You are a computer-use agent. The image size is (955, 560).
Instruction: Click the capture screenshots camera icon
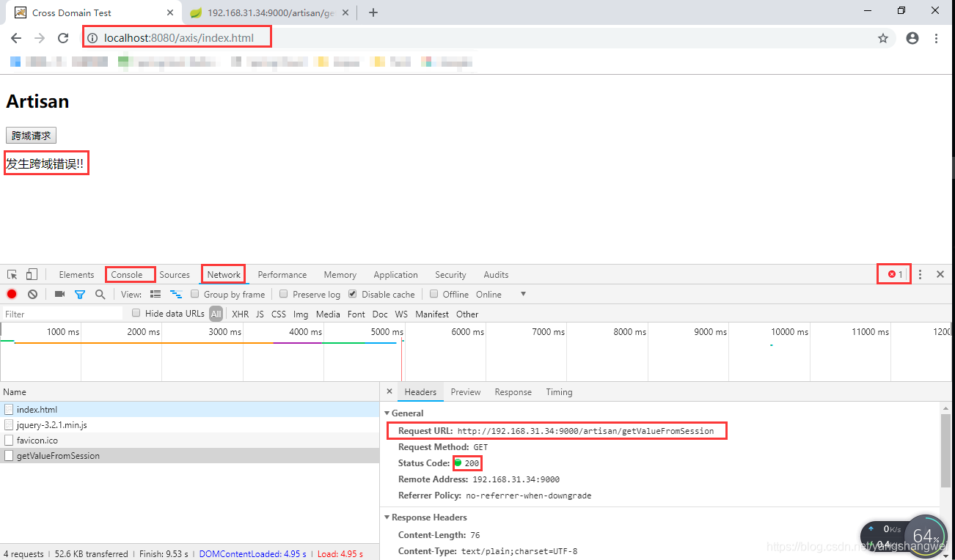(x=59, y=295)
